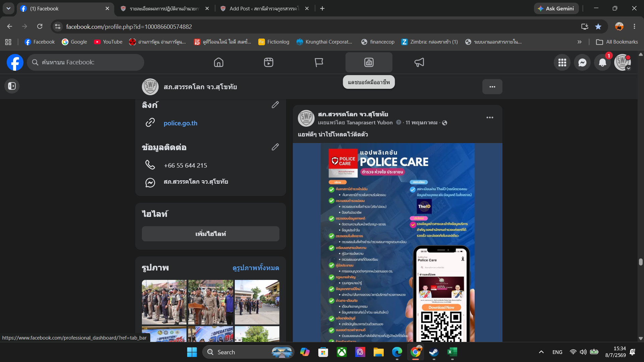Screen dimensions: 644x362
Task: Open Facebook Home feed icon
Action: (x=218, y=62)
